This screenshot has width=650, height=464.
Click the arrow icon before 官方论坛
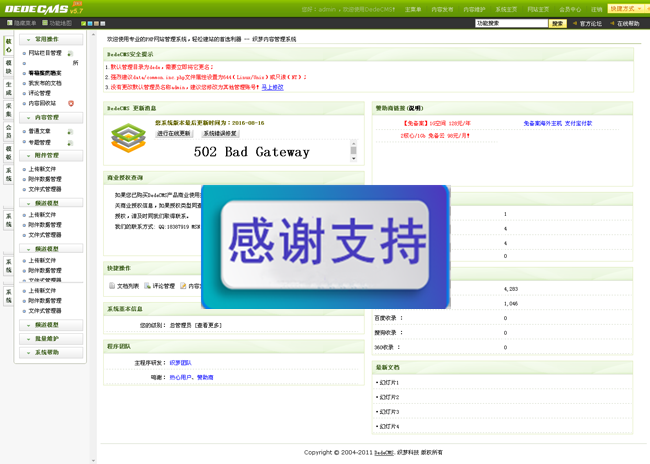click(x=575, y=23)
